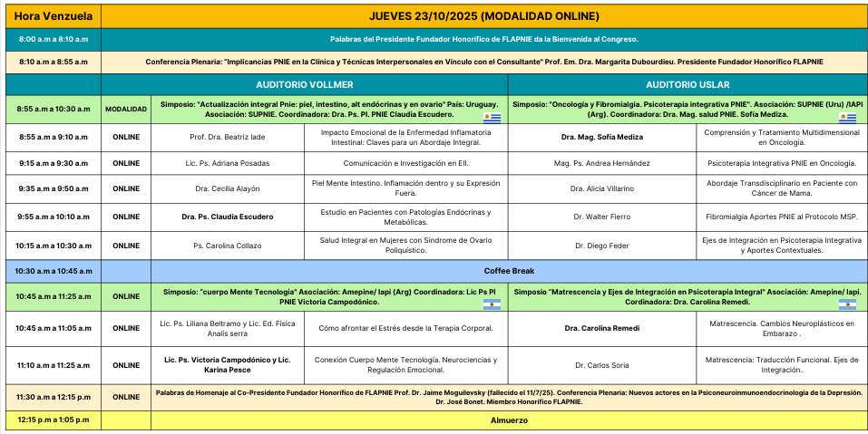Click the '10:45 a.m a 11:05 a.m' time cell

click(x=54, y=328)
